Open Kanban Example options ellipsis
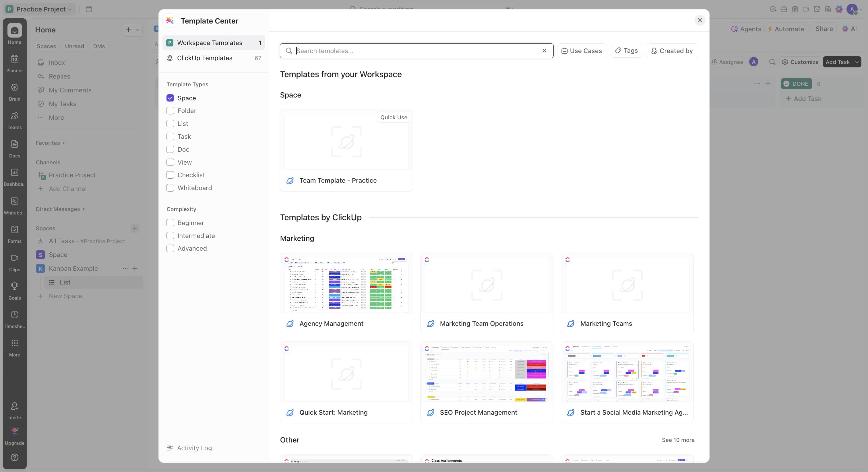Image resolution: width=868 pixels, height=472 pixels. pos(125,269)
